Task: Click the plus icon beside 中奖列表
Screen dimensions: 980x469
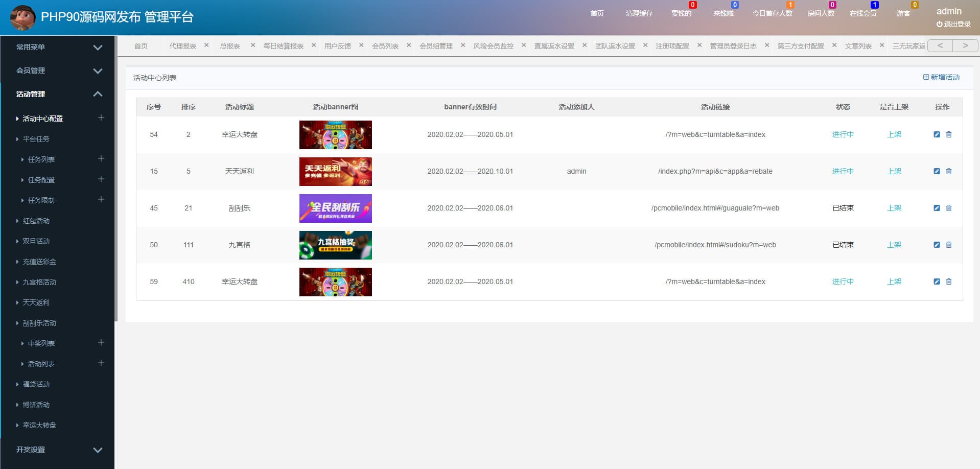Action: pyautogui.click(x=101, y=343)
